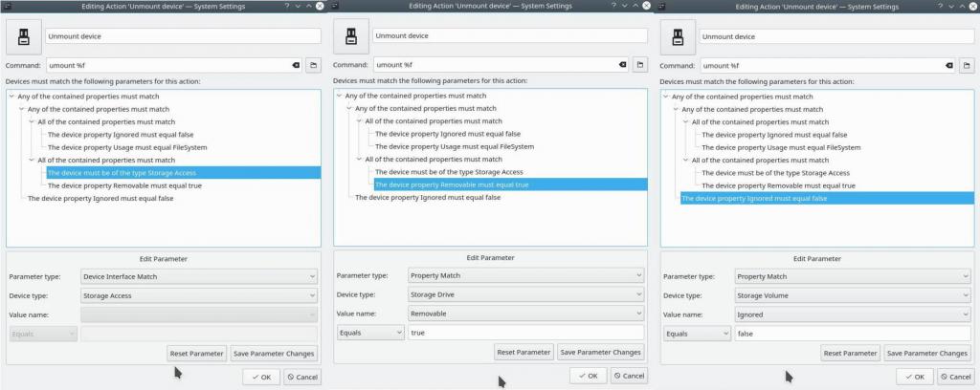Open Equals dropdown in right window
Screen dimensions: 980x390
tap(698, 334)
